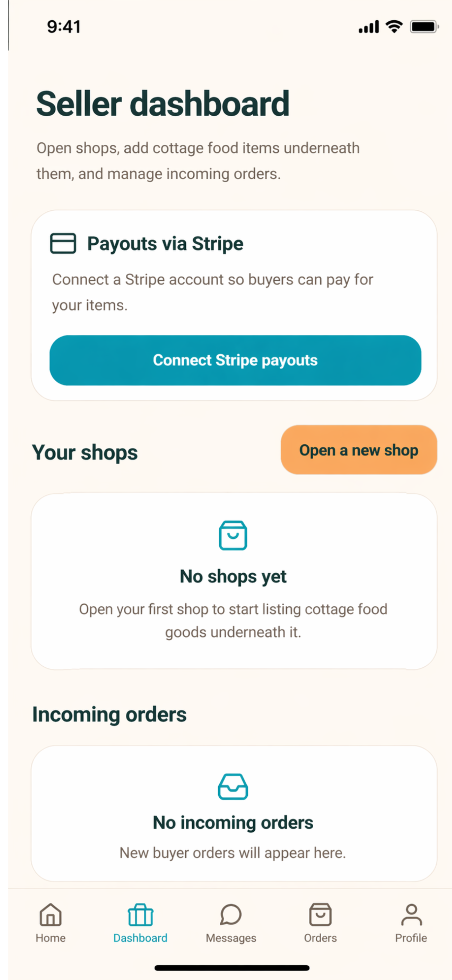Viewport: 452px width, 980px height.
Task: Tap the credit card icon beside Payouts
Action: click(x=63, y=243)
